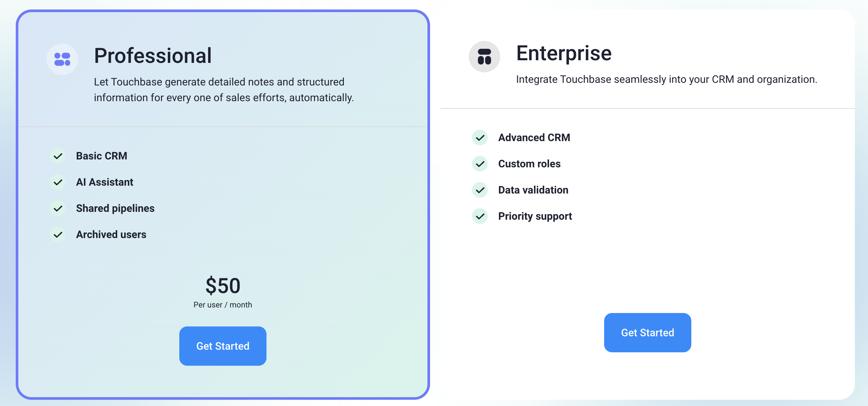Click the $50 price text
Viewport: 868px width, 406px height.
(x=223, y=286)
